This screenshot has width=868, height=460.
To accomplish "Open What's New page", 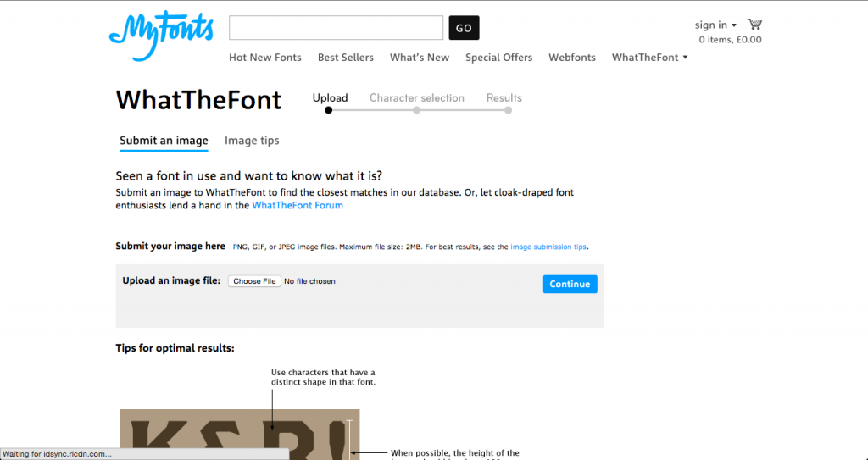I will click(x=420, y=57).
